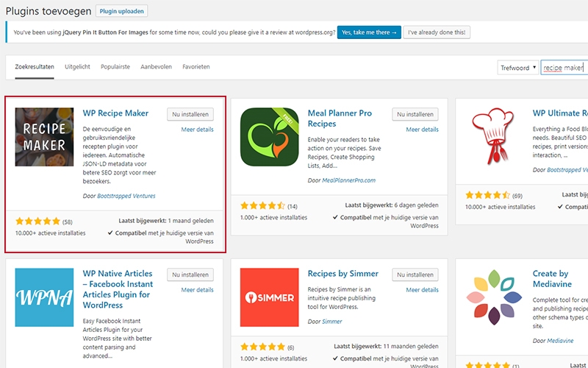Open the Simmer author link
This screenshot has height=368, width=588.
coord(332,322)
